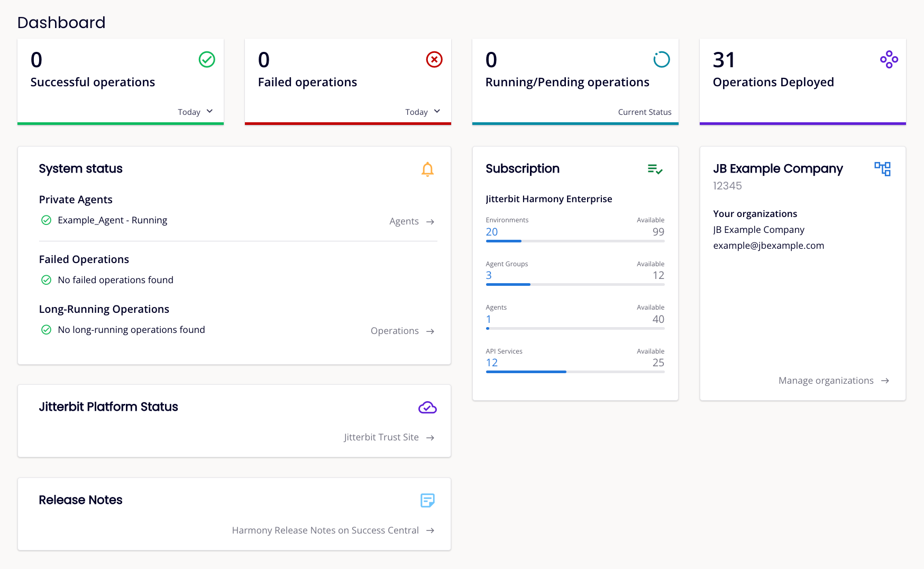Click the Successful operations card title
This screenshot has height=569, width=924.
point(93,82)
